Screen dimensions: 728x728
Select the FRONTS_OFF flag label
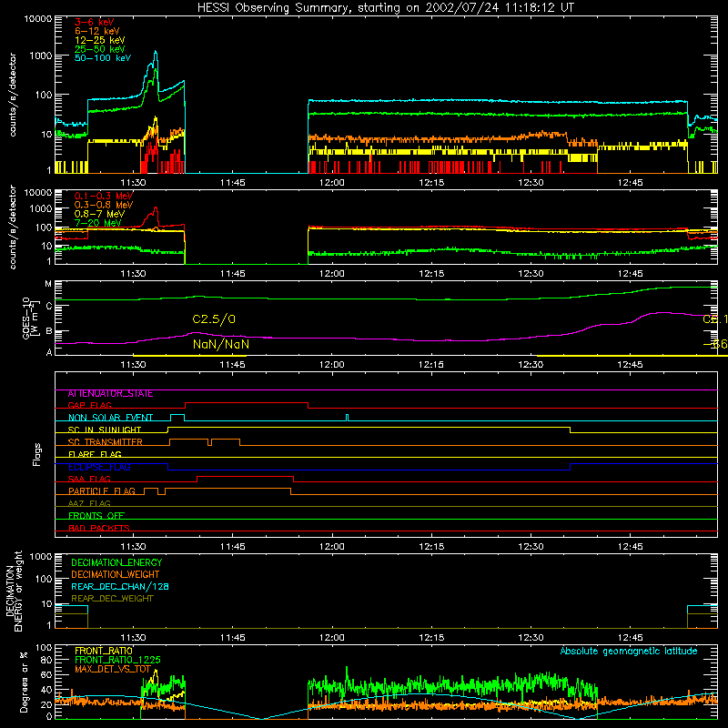pyautogui.click(x=96, y=516)
